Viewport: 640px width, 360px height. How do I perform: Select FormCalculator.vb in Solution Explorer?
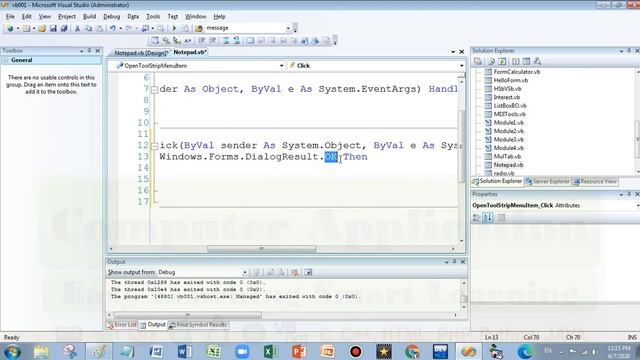(516, 72)
